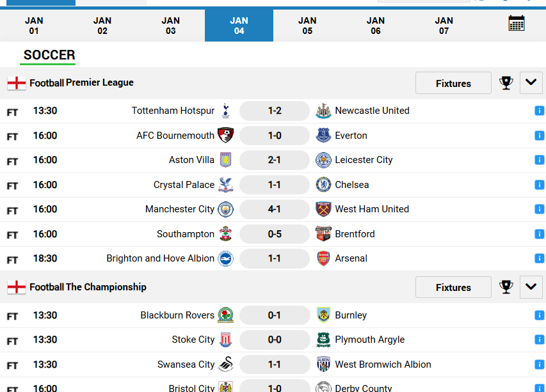546x392 pixels.
Task: Open Premier League Fixtures button
Action: (x=453, y=83)
